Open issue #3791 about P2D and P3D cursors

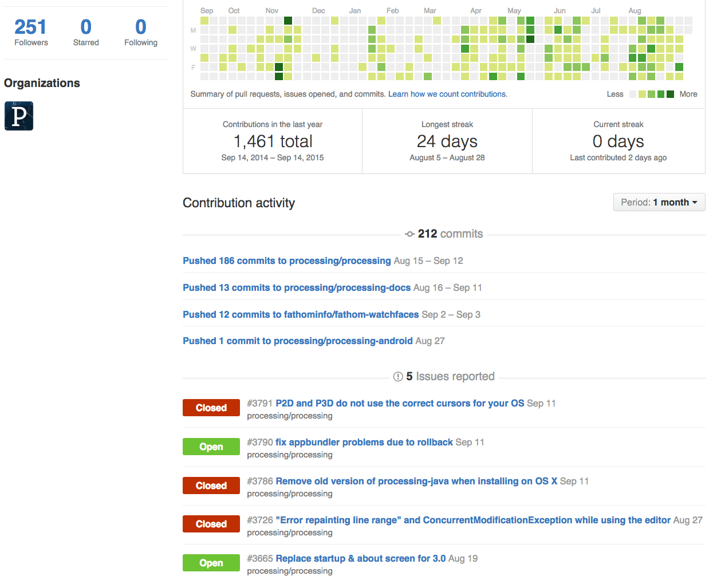coord(399,403)
